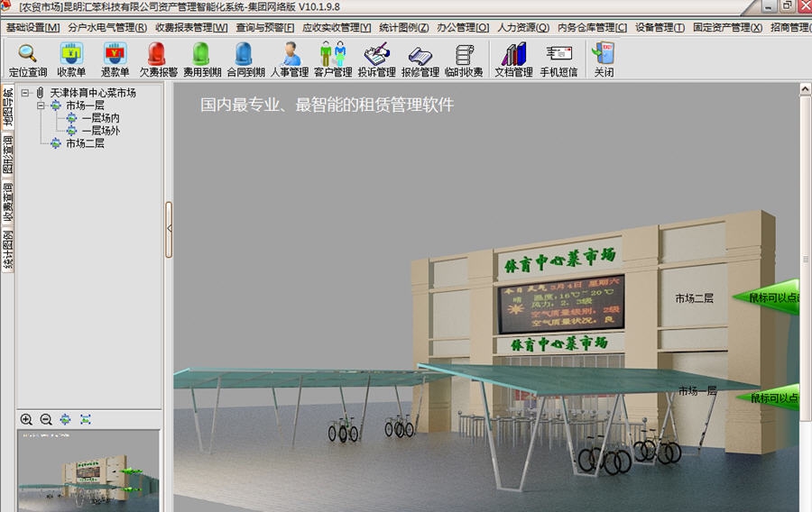Open the 定位查询 magnifier tool

pos(27,59)
